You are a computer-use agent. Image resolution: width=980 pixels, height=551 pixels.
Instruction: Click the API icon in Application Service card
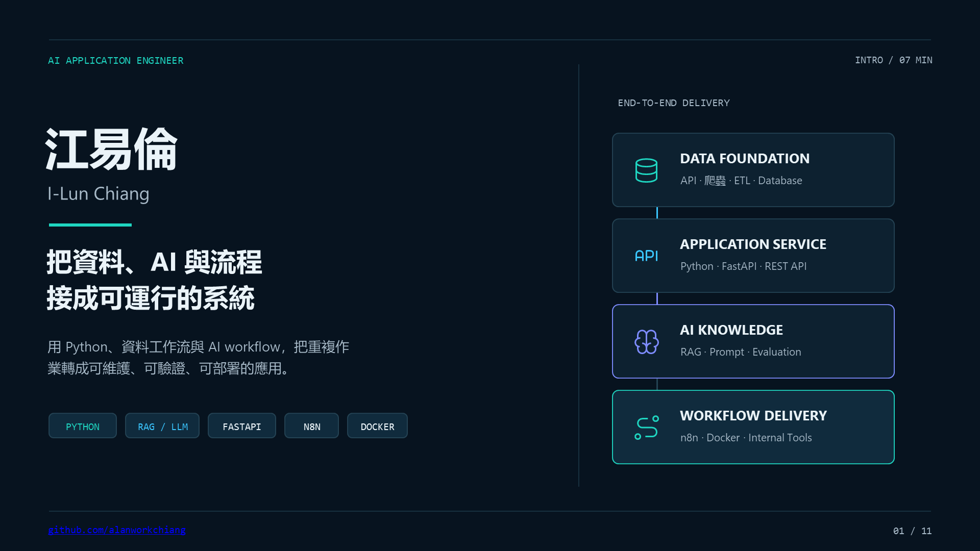[646, 256]
